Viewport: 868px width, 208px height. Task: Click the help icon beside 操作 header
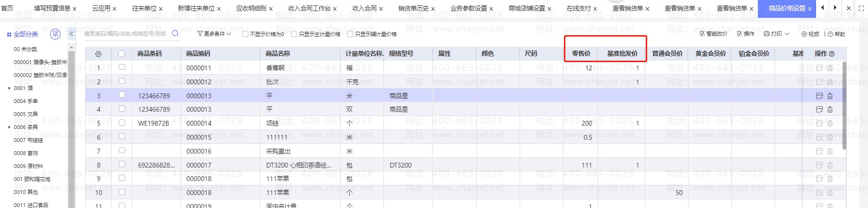[832, 54]
